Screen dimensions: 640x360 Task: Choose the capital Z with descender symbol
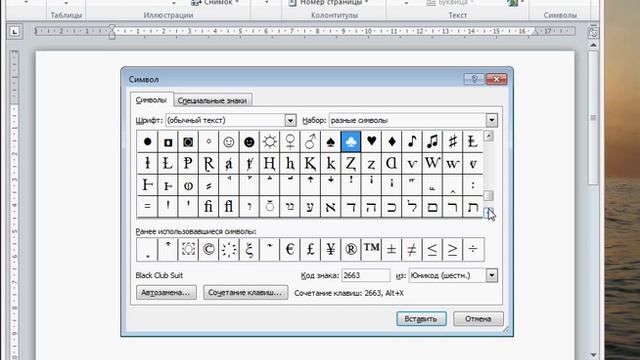(x=351, y=163)
